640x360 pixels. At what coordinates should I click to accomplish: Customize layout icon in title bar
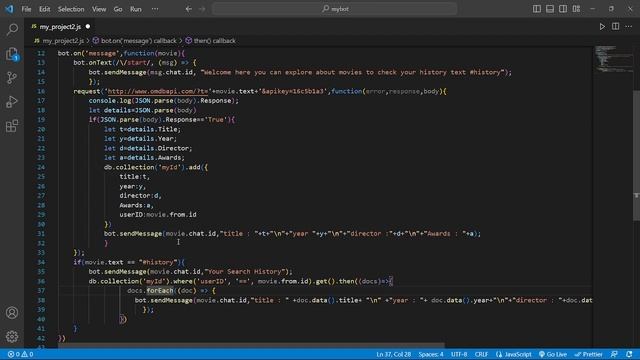(x=576, y=9)
